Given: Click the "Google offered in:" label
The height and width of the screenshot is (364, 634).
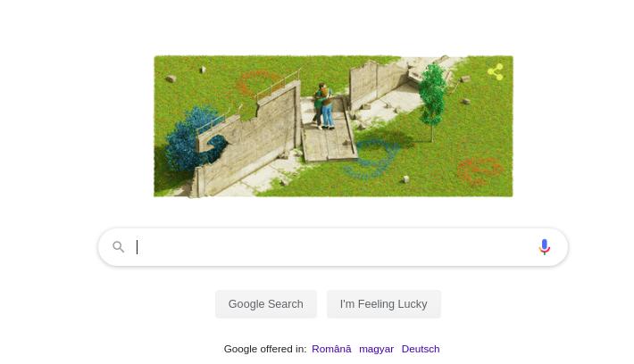Looking at the screenshot, I should pyautogui.click(x=265, y=349).
